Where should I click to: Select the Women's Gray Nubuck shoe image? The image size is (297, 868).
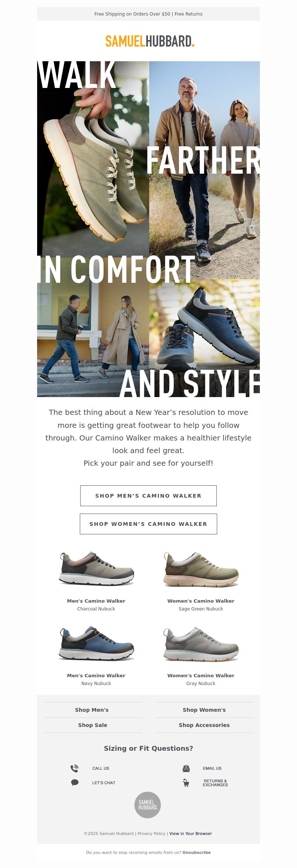point(201,643)
